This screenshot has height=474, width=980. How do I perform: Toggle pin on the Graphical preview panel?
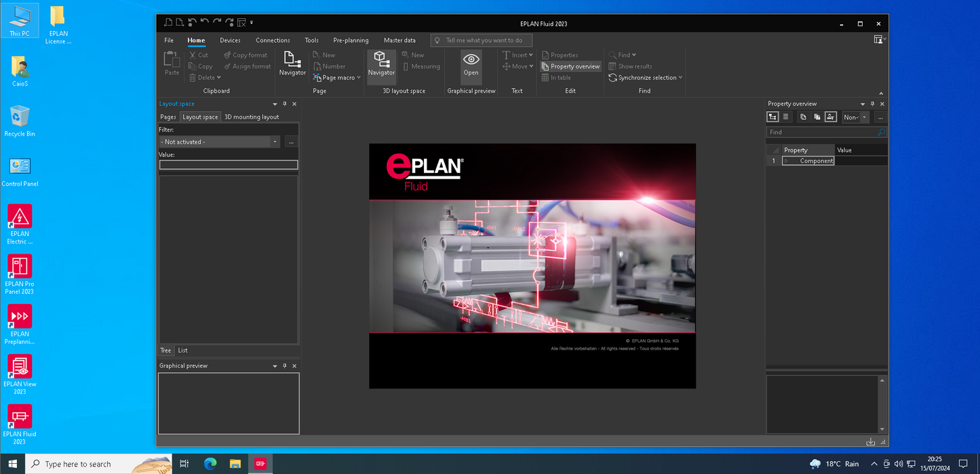point(285,366)
